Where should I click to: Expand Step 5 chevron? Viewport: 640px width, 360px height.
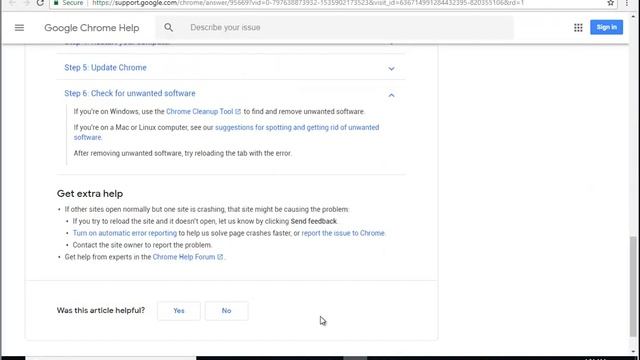pos(391,69)
